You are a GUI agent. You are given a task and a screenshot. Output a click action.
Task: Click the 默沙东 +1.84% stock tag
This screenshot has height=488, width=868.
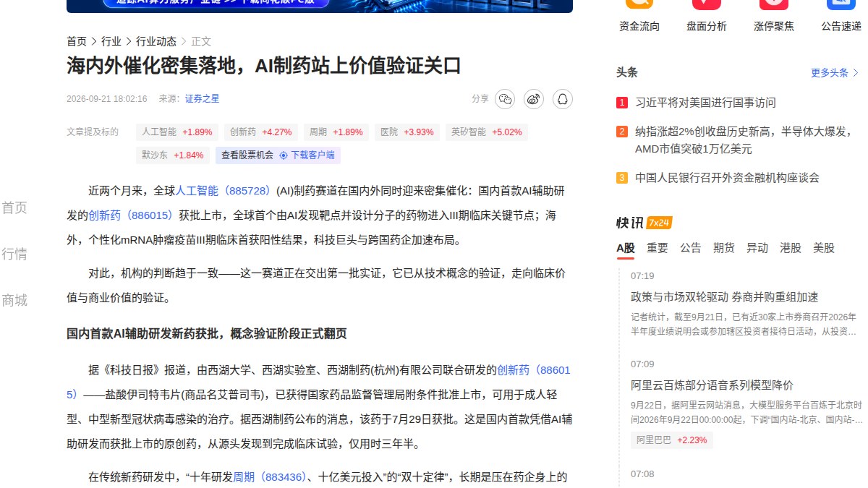(x=173, y=155)
